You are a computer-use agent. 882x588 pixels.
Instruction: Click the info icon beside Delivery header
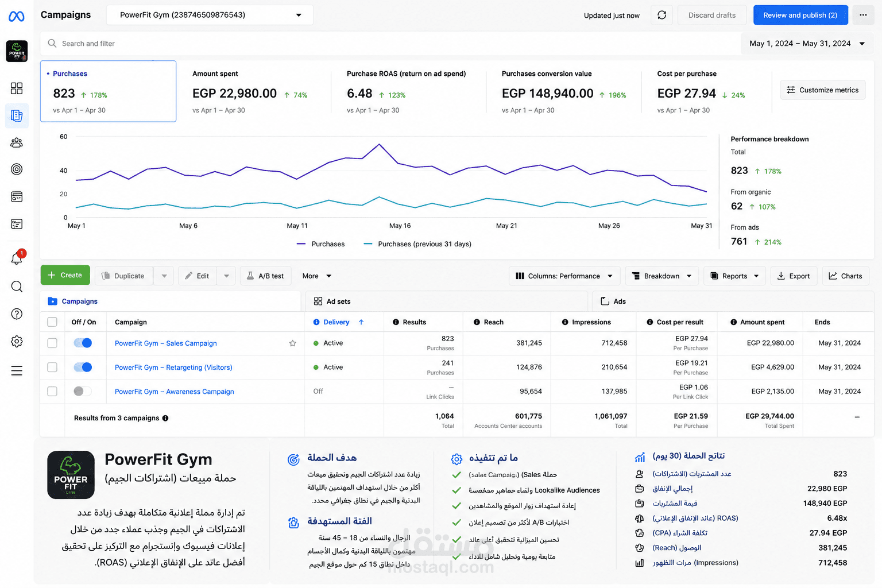316,322
